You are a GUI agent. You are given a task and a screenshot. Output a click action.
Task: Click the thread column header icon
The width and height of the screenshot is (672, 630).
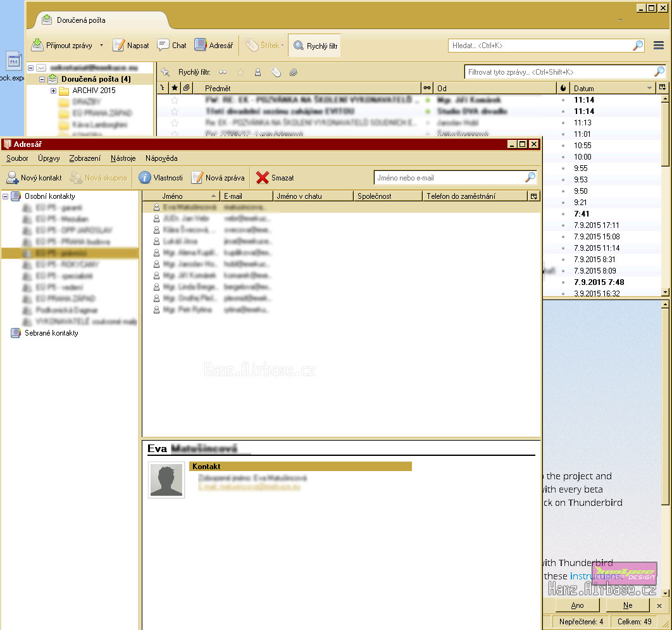(x=163, y=88)
